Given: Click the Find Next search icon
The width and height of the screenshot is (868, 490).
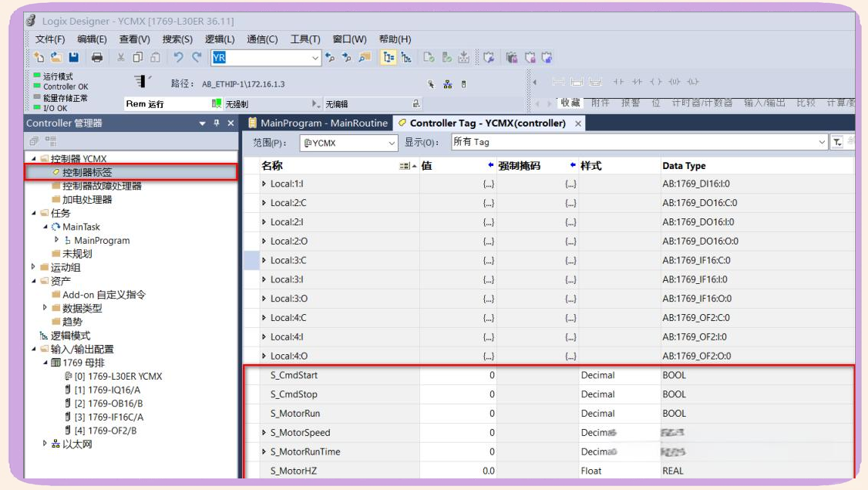Looking at the screenshot, I should click(x=347, y=57).
